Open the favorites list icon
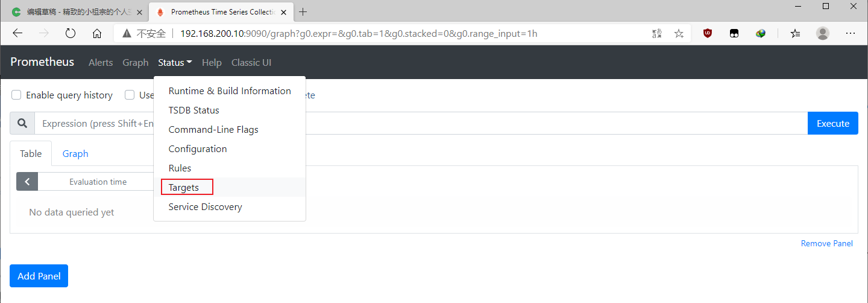This screenshot has height=303, width=868. point(796,34)
